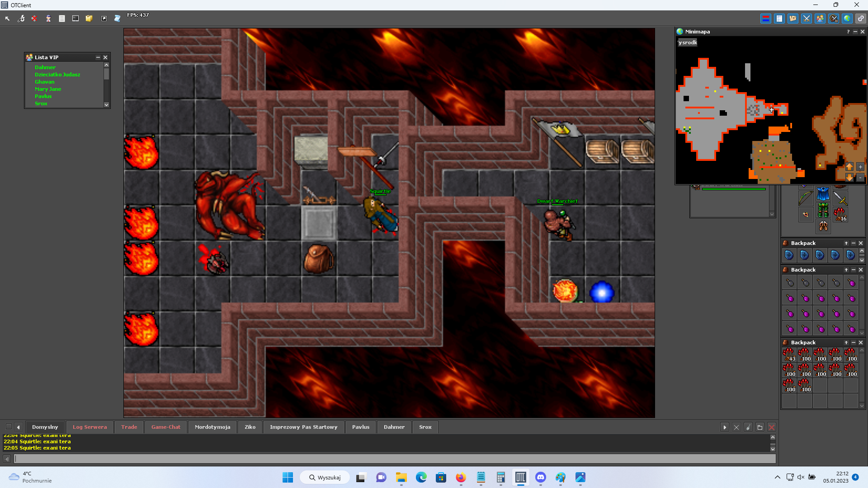Click the arrow stack showing 43
Screen dimensions: 868x488
[789, 355]
